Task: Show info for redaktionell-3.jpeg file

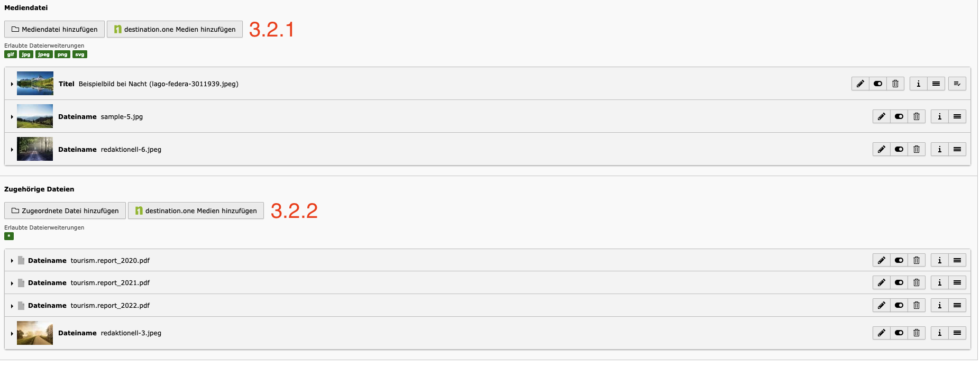Action: pyautogui.click(x=939, y=333)
